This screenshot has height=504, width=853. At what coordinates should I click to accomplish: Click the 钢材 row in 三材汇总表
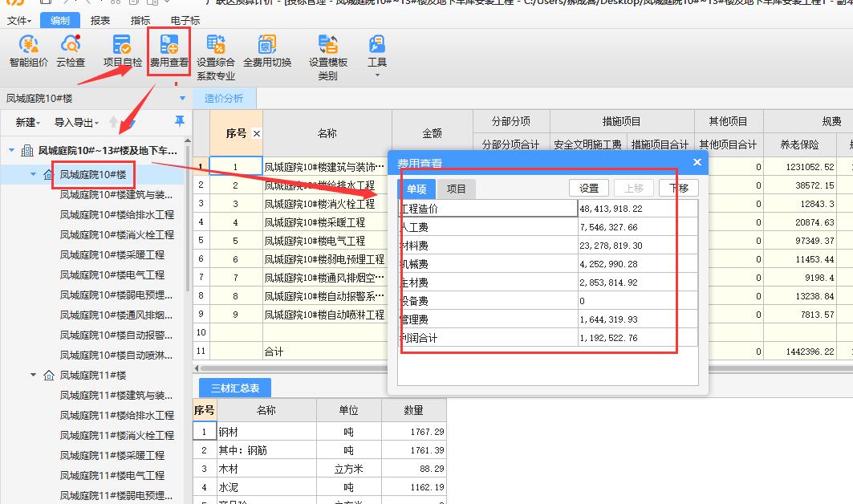320,432
